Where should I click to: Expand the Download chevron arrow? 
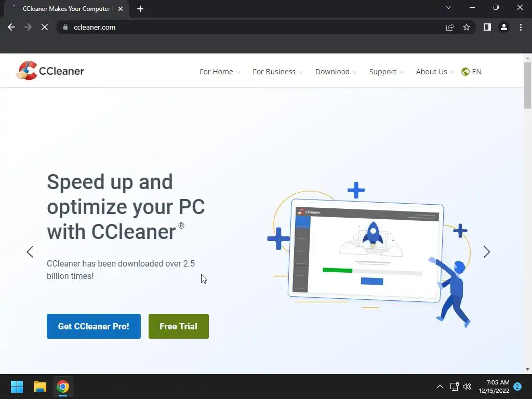354,72
